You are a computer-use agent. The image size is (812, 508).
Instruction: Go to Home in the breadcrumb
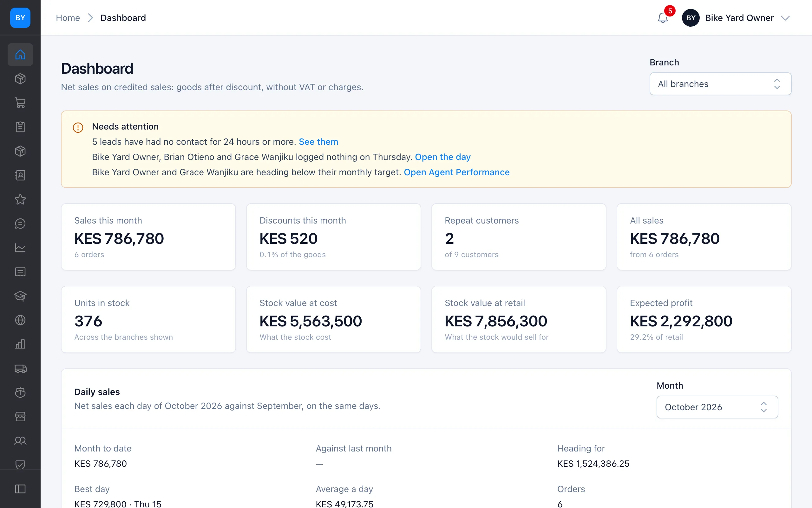(x=68, y=18)
